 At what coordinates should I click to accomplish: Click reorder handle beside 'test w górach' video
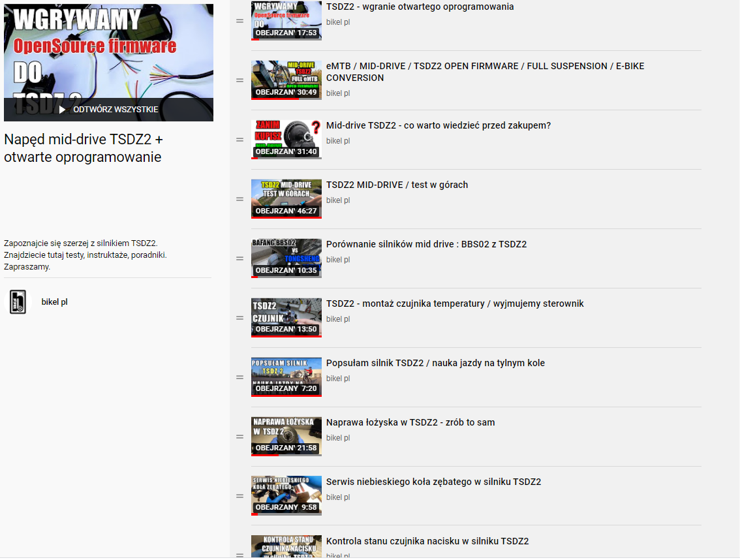(x=239, y=199)
